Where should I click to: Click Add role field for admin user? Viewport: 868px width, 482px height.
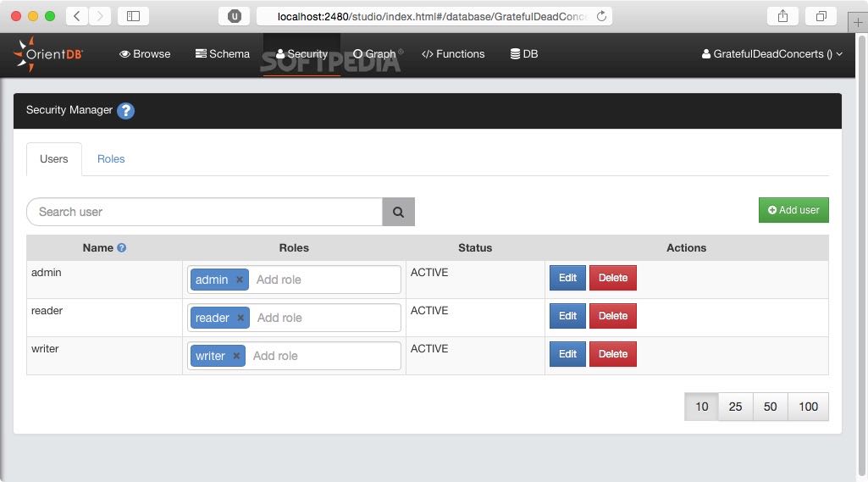pos(325,280)
